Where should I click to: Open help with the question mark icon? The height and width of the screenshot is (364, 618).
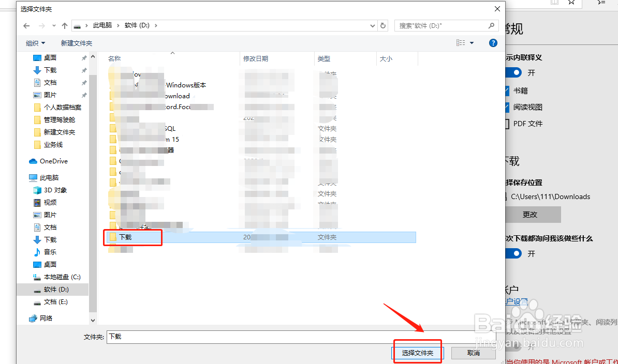[493, 43]
